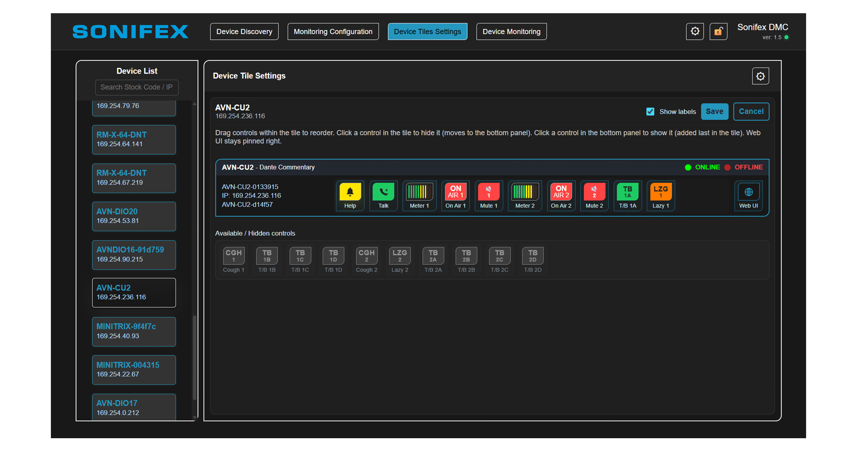This screenshot has height=460, width=868.
Task: Click the orange padlock icon
Action: pyautogui.click(x=718, y=31)
